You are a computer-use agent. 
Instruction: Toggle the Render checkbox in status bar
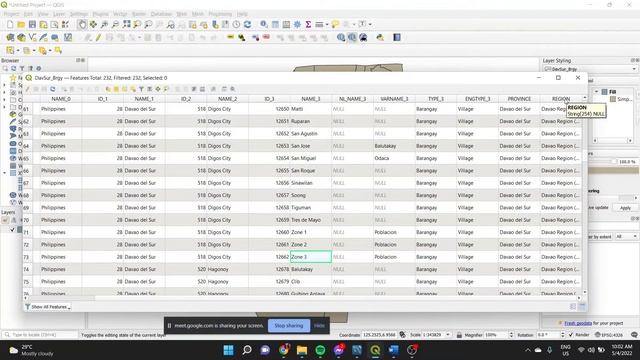pos(571,335)
